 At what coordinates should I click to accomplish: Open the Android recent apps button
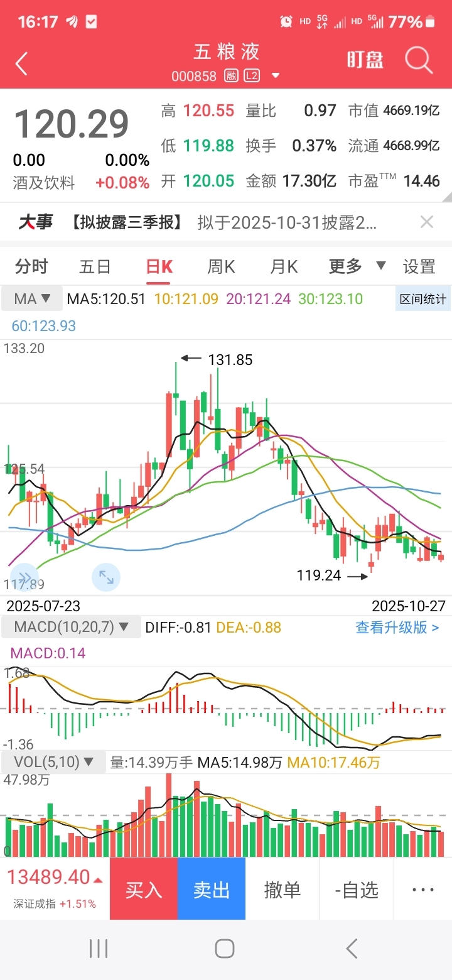tap(99, 949)
